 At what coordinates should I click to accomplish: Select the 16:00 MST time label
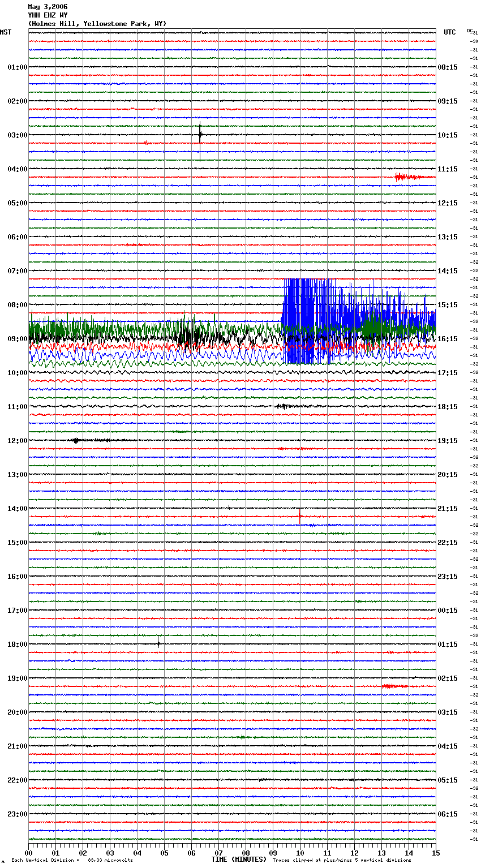(18, 577)
